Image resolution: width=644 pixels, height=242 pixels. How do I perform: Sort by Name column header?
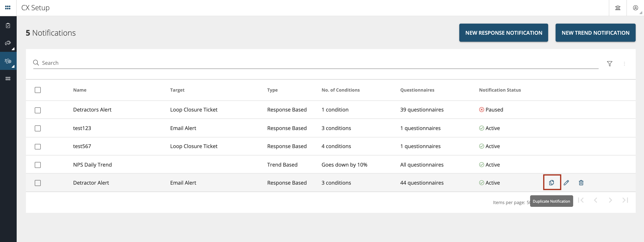pyautogui.click(x=80, y=90)
